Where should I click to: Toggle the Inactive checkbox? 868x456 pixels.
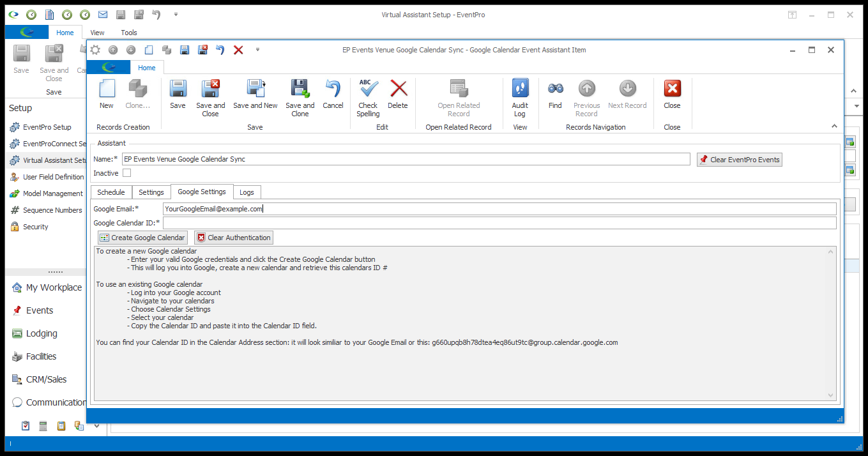coord(126,173)
